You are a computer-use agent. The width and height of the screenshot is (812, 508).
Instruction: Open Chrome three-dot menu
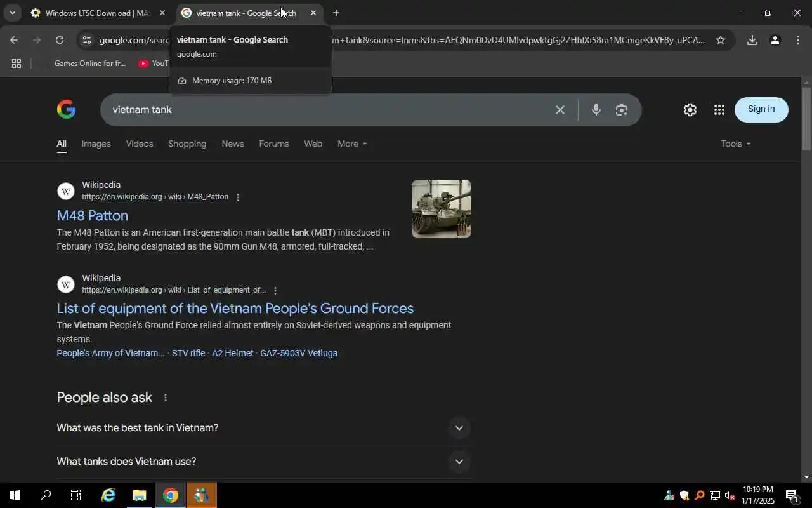pyautogui.click(x=797, y=40)
